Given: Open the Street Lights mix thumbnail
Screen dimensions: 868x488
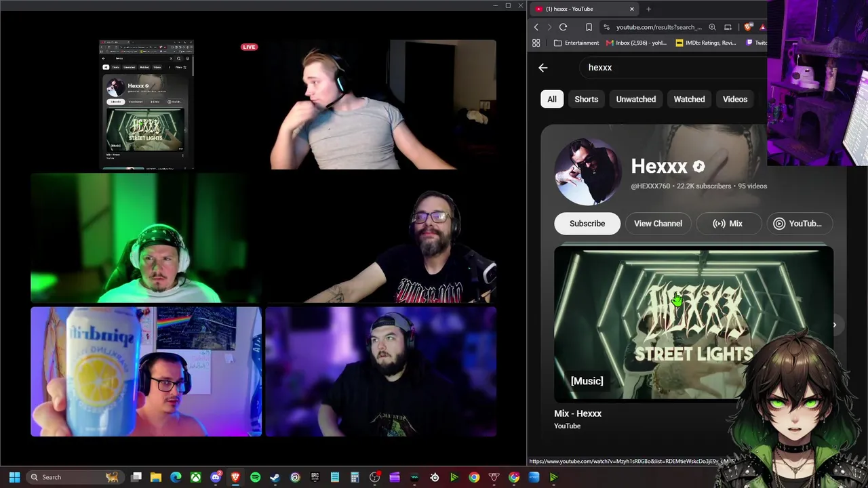Looking at the screenshot, I should pyautogui.click(x=694, y=324).
